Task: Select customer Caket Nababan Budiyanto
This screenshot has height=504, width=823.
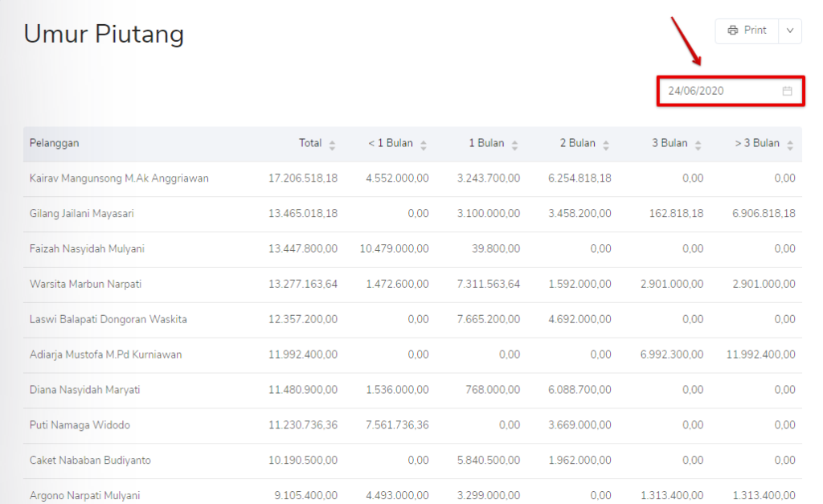Action: pos(90,460)
